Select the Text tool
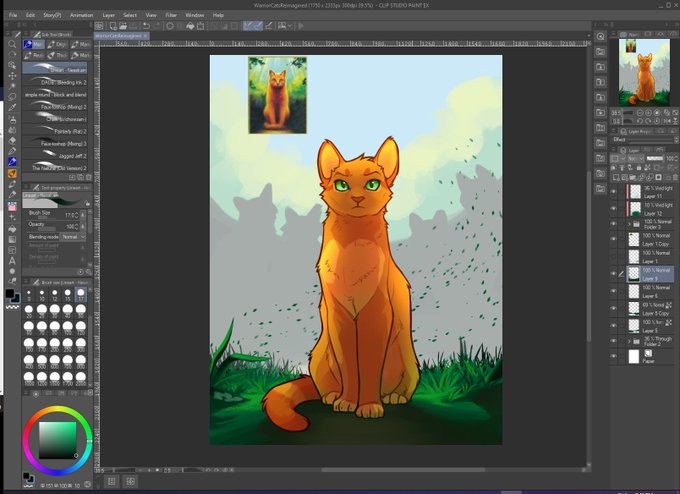The width and height of the screenshot is (680, 494). (12, 261)
